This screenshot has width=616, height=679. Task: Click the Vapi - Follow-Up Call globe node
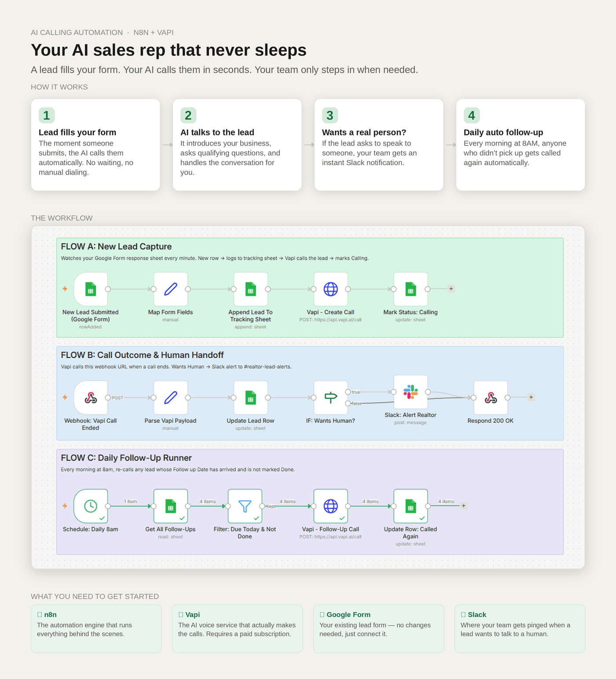click(331, 506)
